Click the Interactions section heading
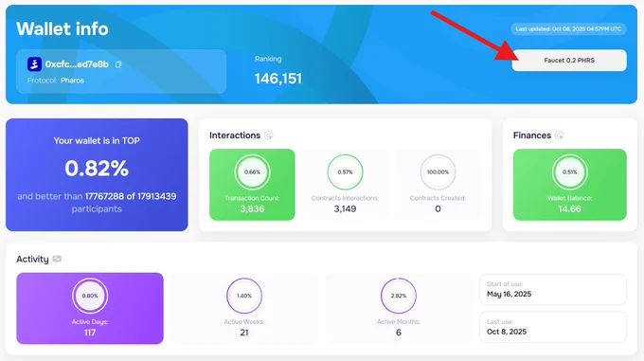This screenshot has width=644, height=361. (x=235, y=135)
